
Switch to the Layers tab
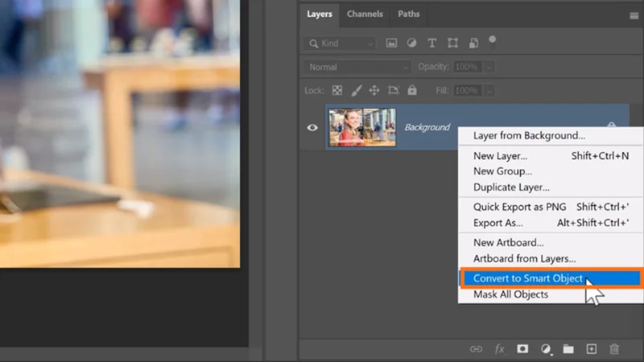click(x=319, y=14)
